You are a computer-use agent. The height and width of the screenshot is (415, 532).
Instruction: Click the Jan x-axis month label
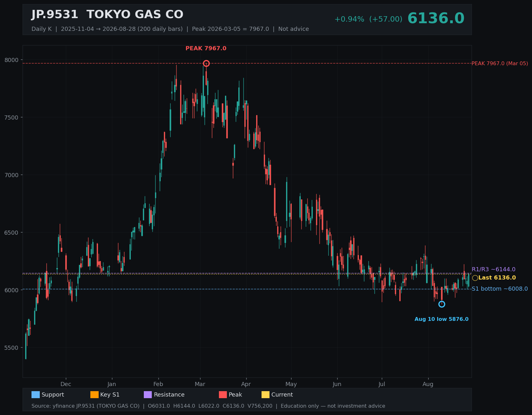(112, 384)
